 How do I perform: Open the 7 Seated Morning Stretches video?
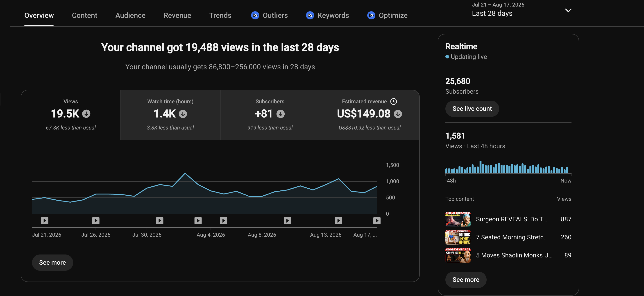point(508,237)
